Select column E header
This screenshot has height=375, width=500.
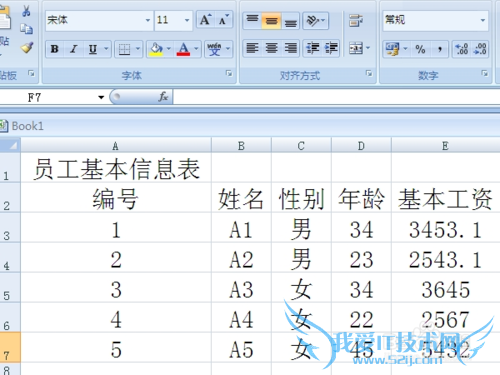446,146
